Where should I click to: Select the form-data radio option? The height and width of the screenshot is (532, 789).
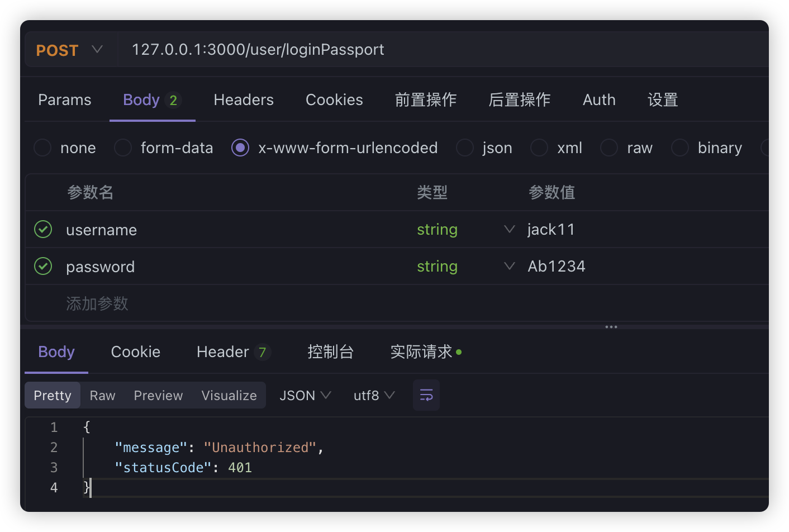[123, 148]
